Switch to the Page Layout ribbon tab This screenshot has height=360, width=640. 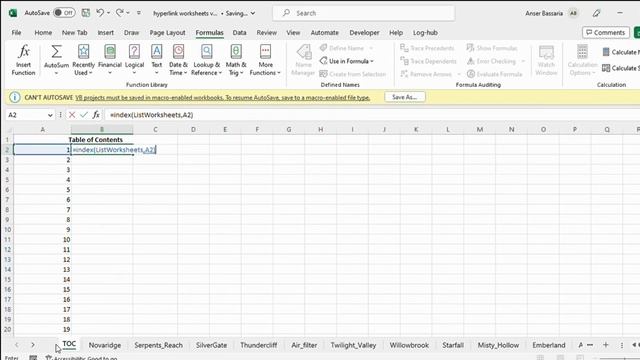[167, 33]
